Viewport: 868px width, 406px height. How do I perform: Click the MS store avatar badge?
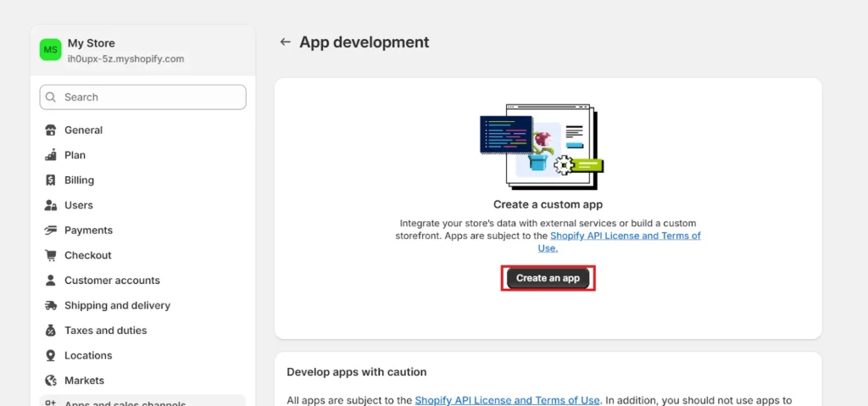51,50
